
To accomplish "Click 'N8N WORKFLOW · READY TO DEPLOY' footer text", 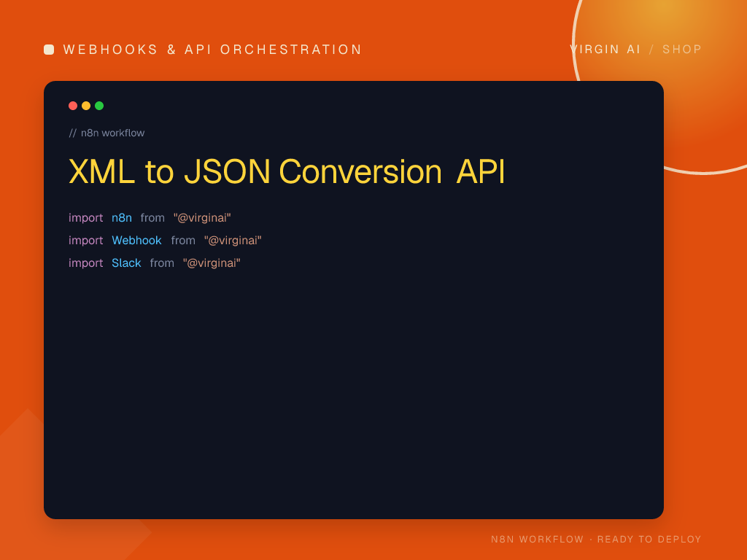I will 596,539.
